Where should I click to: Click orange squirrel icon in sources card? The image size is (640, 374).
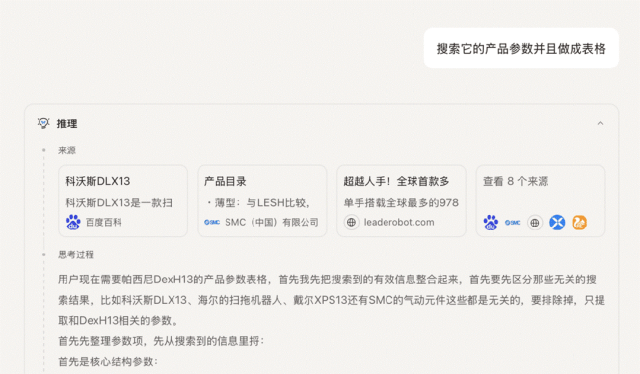point(579,223)
